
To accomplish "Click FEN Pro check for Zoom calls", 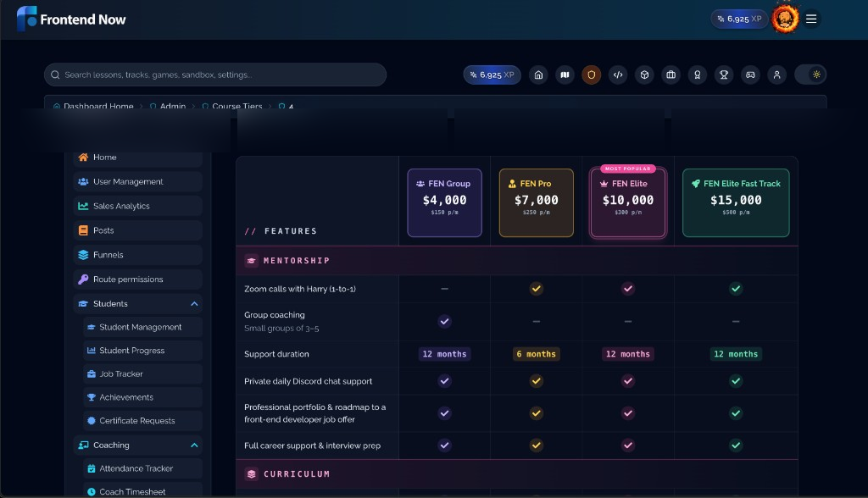I will (x=537, y=289).
